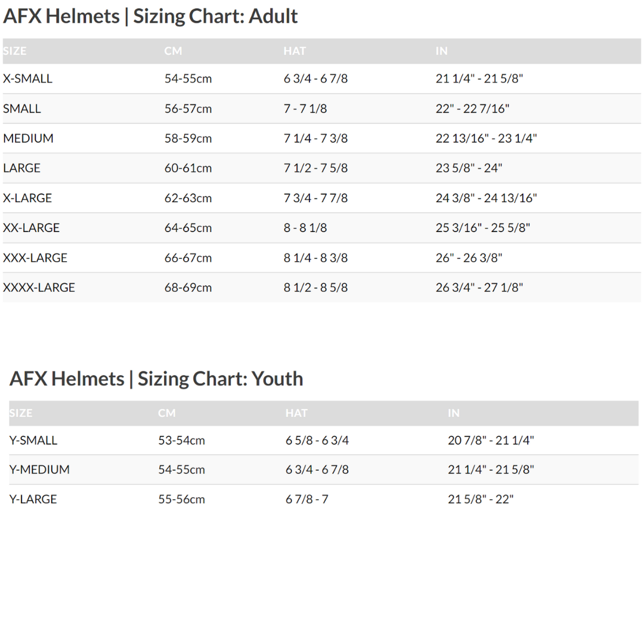644x644 pixels.
Task: Select the MEDIUM size row label
Action: pos(28,138)
